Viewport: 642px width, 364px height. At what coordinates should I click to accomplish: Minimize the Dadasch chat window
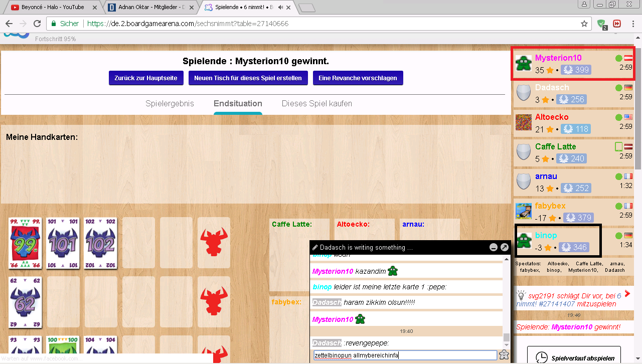[494, 247]
